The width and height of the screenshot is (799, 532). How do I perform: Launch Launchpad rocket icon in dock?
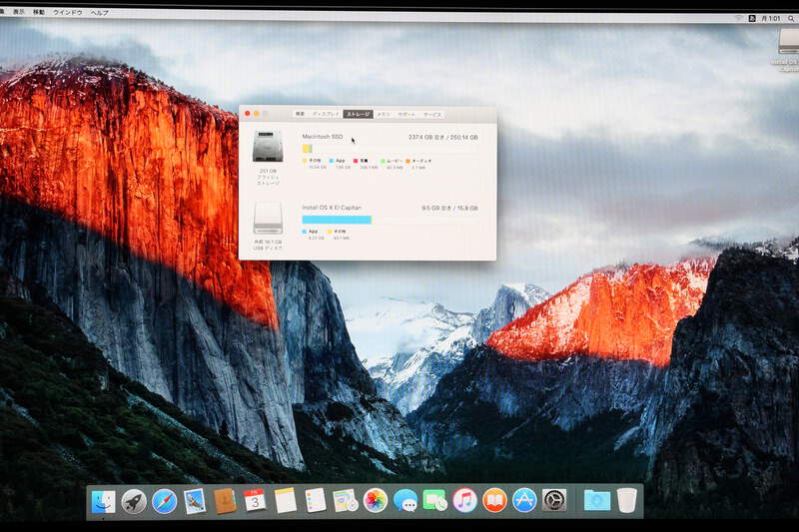(134, 501)
